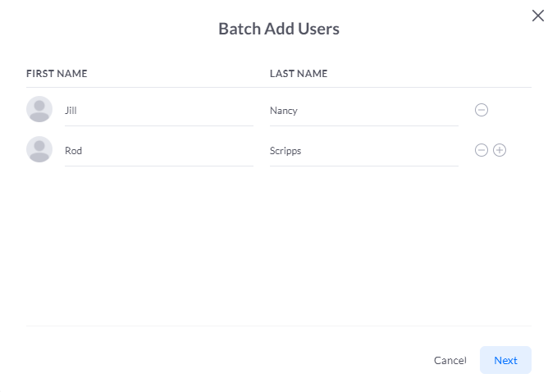Edit the first name field containing Jill
This screenshot has width=557, height=392.
[159, 111]
